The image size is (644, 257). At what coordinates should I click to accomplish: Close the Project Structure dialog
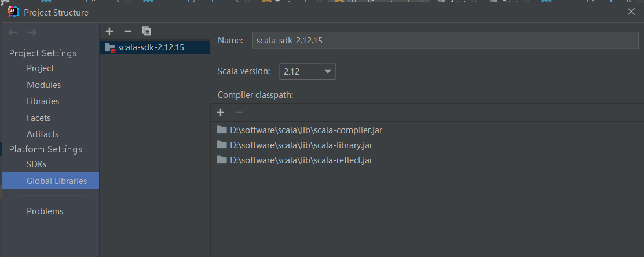point(631,12)
